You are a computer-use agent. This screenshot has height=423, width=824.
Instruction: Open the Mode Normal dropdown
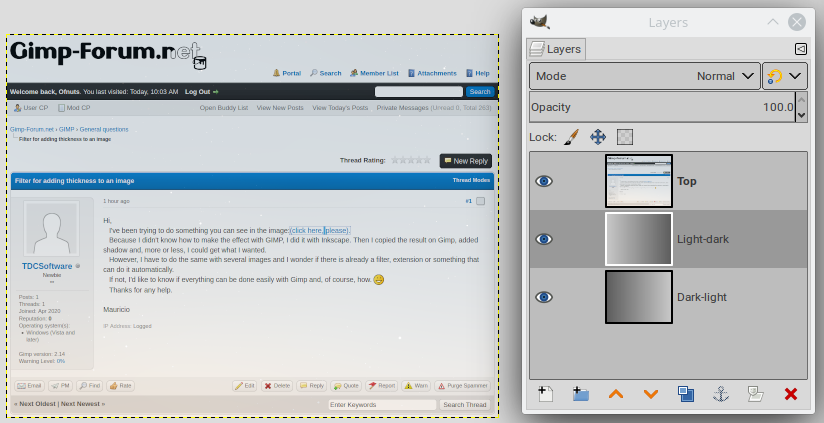click(x=645, y=76)
